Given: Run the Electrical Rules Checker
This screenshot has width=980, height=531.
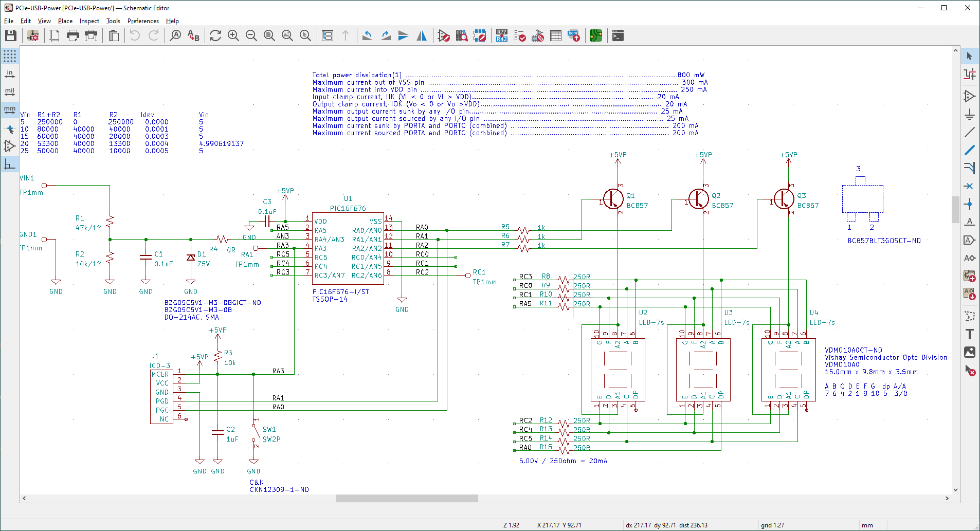Looking at the screenshot, I should (x=520, y=35).
